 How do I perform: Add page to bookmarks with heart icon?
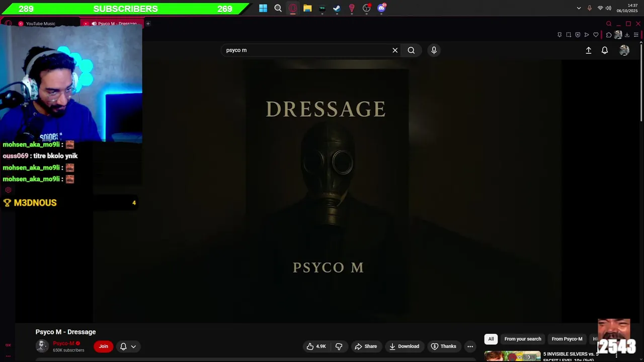[x=596, y=35]
